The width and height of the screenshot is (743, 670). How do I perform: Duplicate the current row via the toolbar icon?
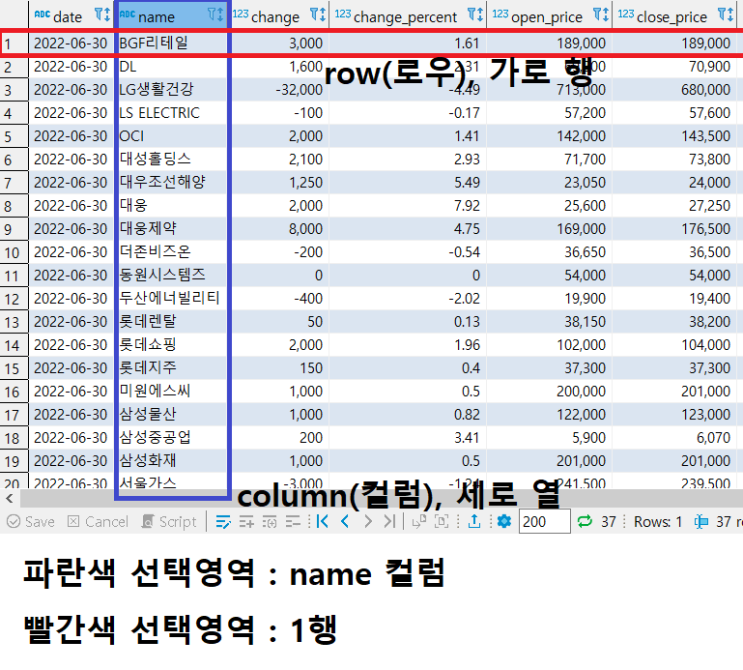coord(270,522)
